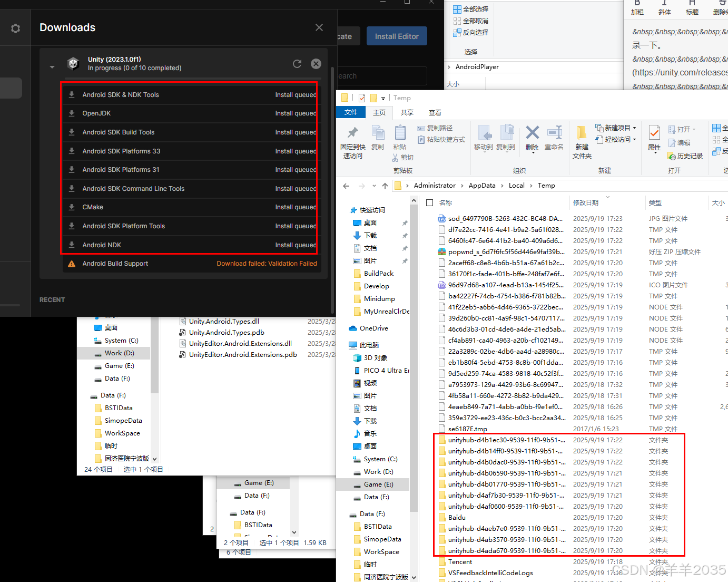Image resolution: width=728 pixels, height=582 pixels.
Task: Sort files by 类型 column
Action: tap(655, 203)
